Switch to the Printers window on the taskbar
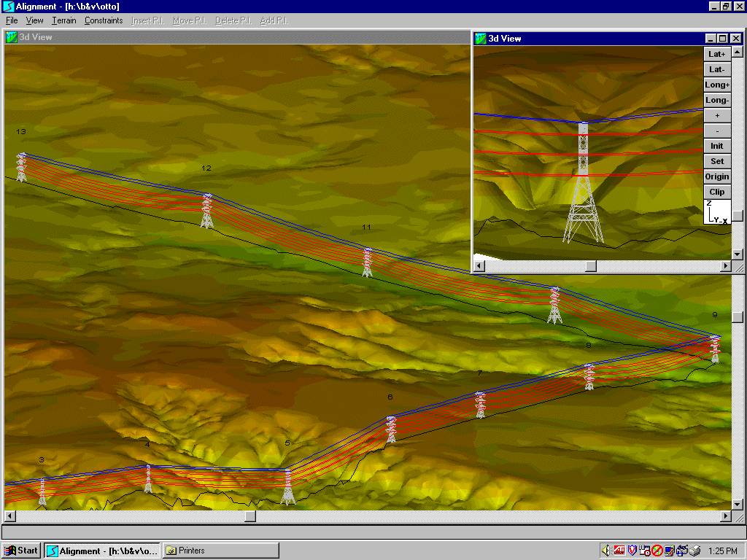 pyautogui.click(x=219, y=551)
